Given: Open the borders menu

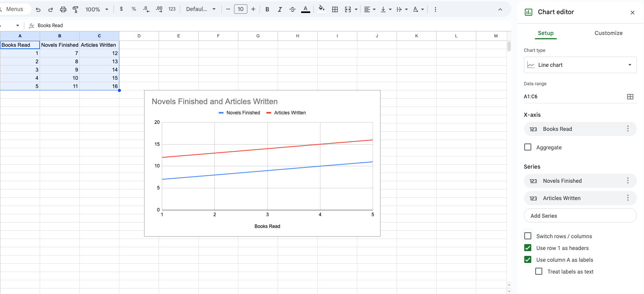Looking at the screenshot, I should (335, 9).
